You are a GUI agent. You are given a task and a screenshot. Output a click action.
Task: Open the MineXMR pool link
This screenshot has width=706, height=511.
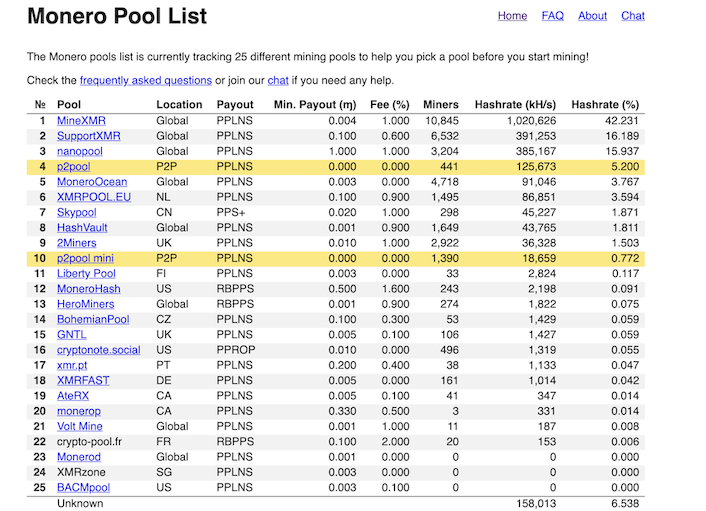pyautogui.click(x=81, y=121)
